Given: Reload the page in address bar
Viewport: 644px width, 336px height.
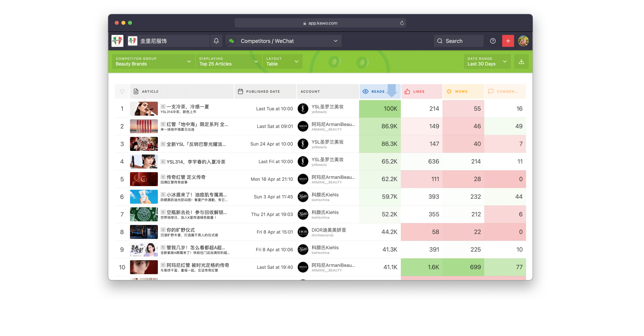Looking at the screenshot, I should click(x=402, y=23).
